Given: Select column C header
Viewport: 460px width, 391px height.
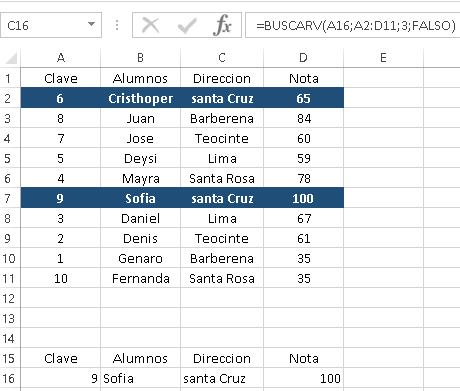Looking at the screenshot, I should click(222, 58).
